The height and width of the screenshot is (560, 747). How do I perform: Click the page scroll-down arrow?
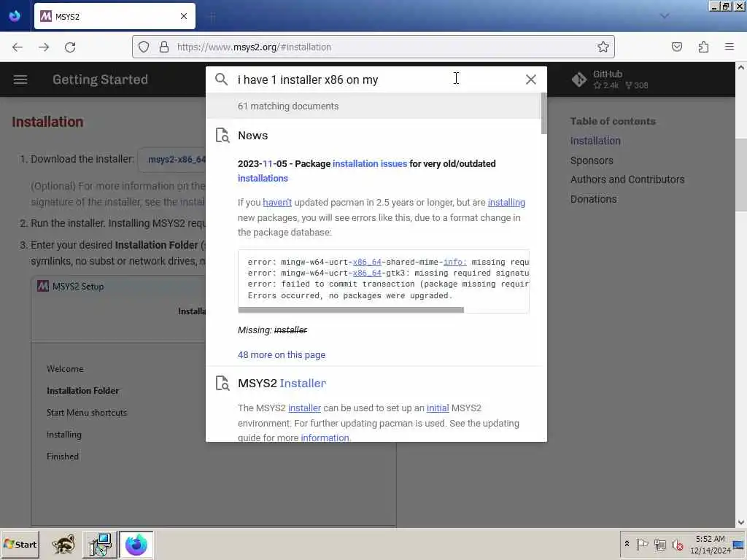741,522
